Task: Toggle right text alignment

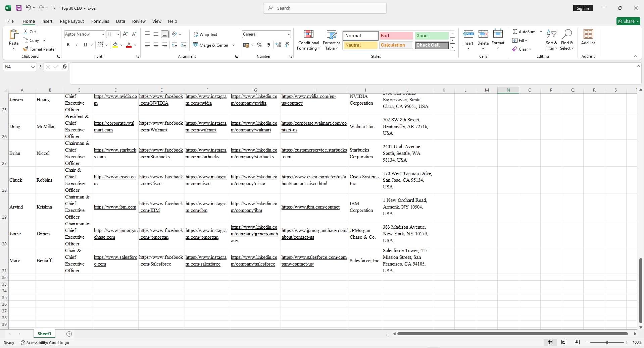Action: (x=165, y=45)
